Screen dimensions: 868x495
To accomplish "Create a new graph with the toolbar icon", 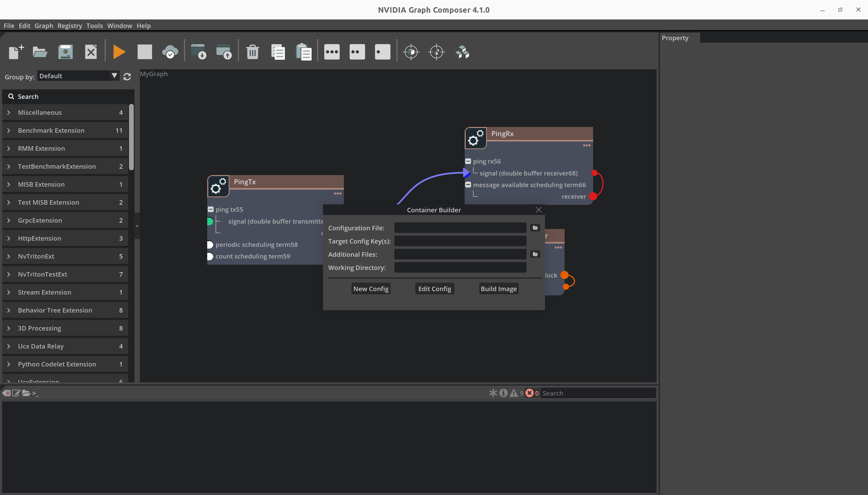I will (x=16, y=52).
